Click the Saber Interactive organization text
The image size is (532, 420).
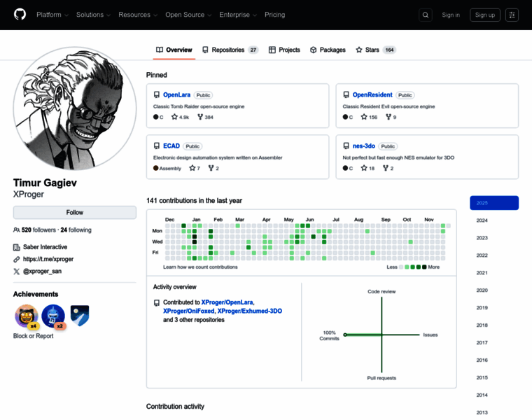[45, 247]
